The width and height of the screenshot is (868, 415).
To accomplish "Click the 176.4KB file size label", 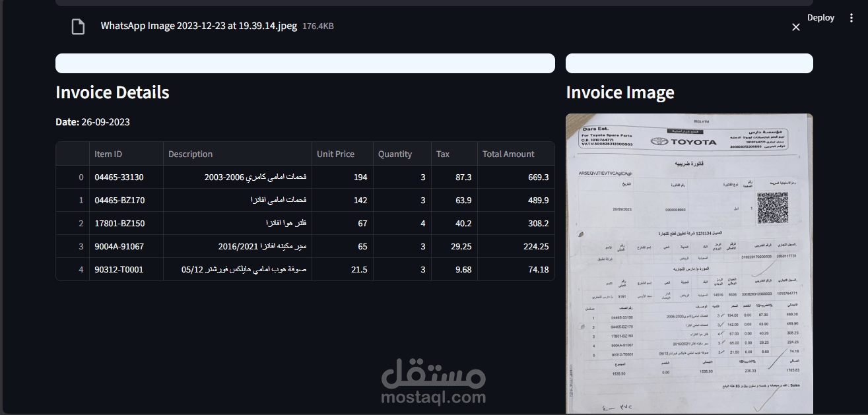I will [x=318, y=26].
